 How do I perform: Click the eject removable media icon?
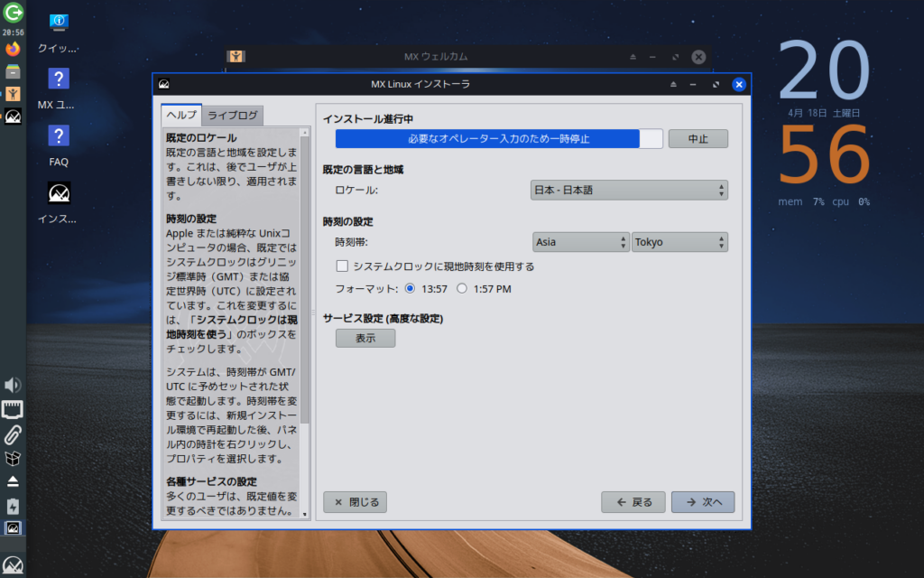click(x=13, y=481)
